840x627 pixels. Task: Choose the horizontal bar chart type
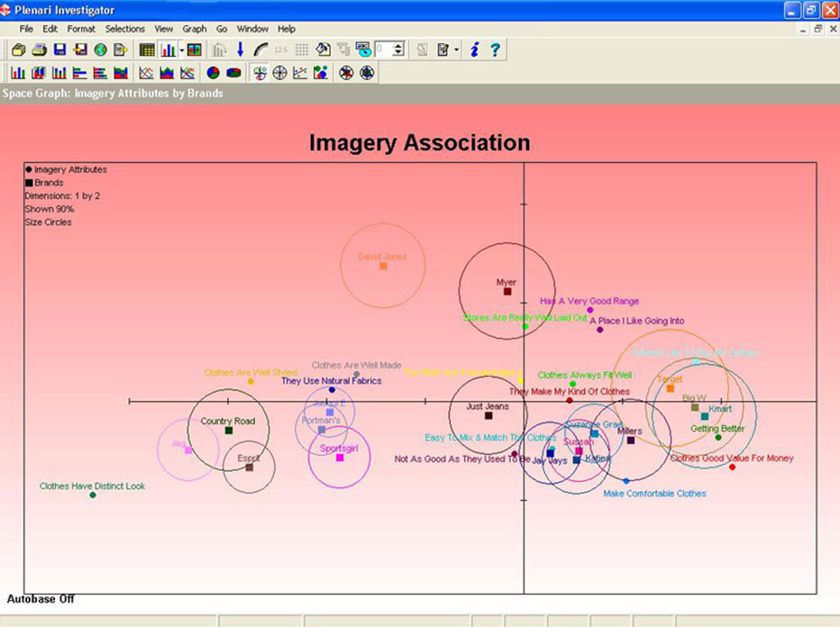coord(79,73)
